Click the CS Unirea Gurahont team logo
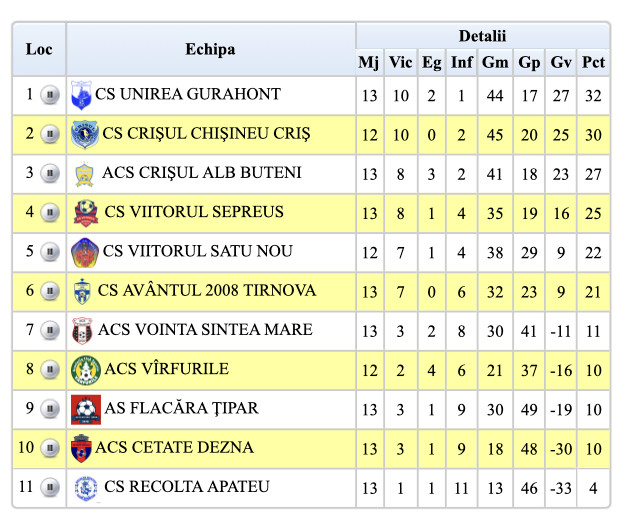 (x=81, y=97)
